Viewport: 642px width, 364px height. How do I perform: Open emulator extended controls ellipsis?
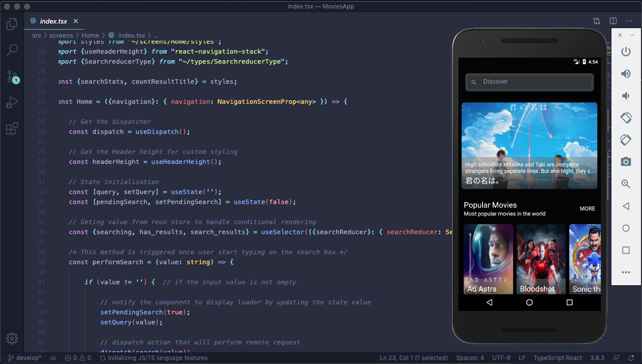626,272
